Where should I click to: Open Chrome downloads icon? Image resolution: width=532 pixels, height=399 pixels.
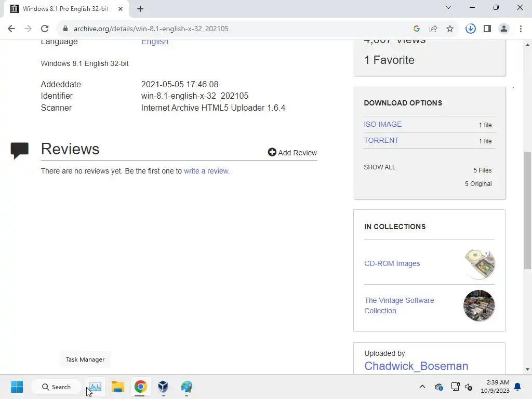pos(470,29)
